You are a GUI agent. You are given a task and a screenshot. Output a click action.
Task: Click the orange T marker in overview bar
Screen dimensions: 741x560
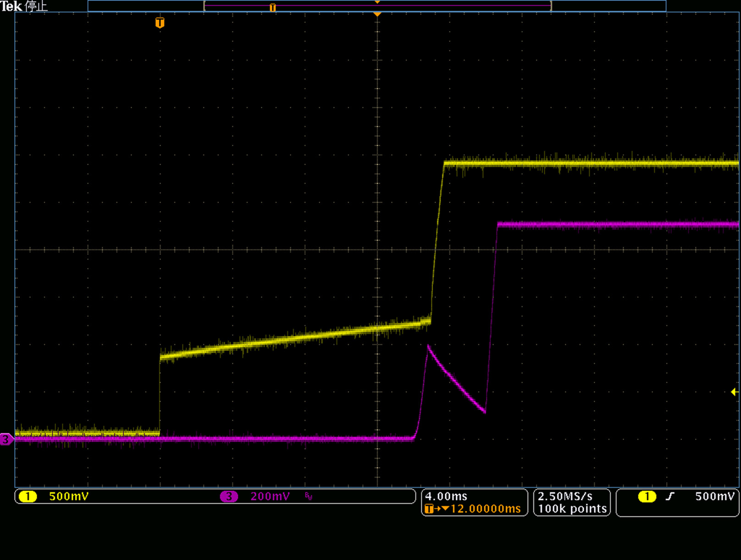click(273, 7)
